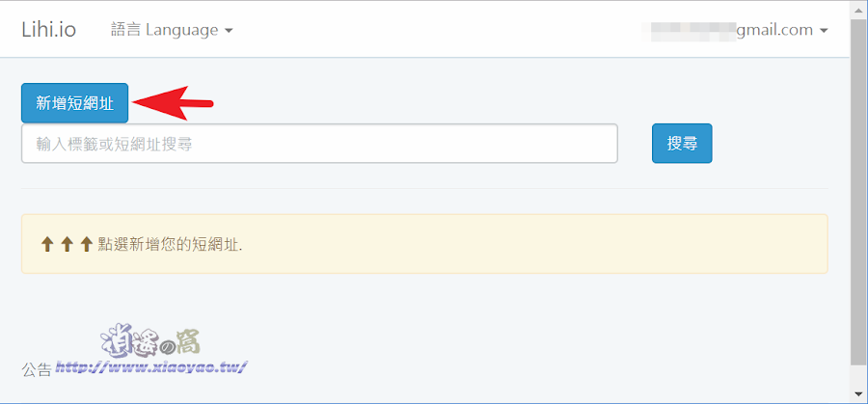Go to Lihi.io home brand link
This screenshot has width=868, height=404.
[x=49, y=30]
